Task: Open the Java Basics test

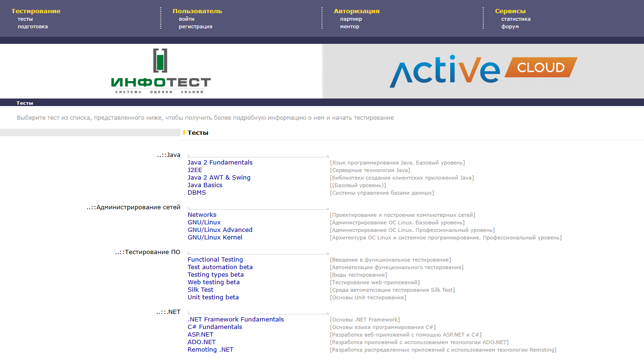Action: click(x=205, y=185)
